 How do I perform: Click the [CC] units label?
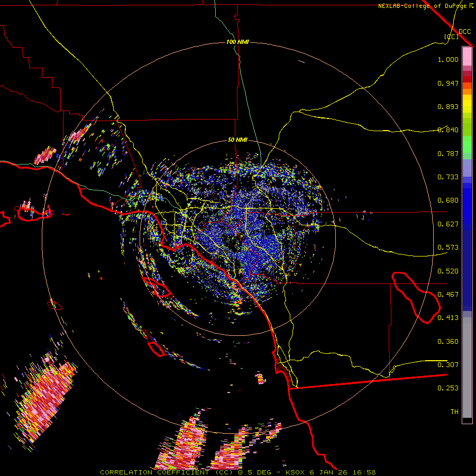coord(452,36)
